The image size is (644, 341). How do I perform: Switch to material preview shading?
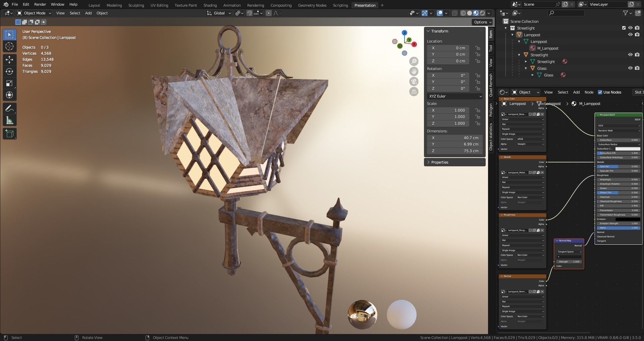pos(476,13)
